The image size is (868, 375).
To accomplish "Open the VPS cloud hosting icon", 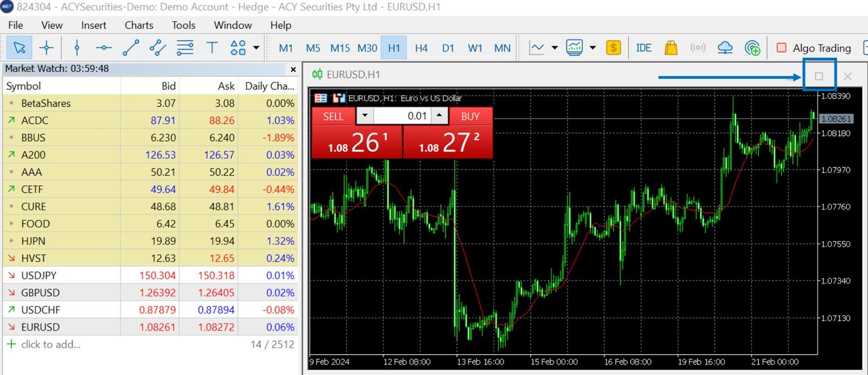I will point(724,48).
